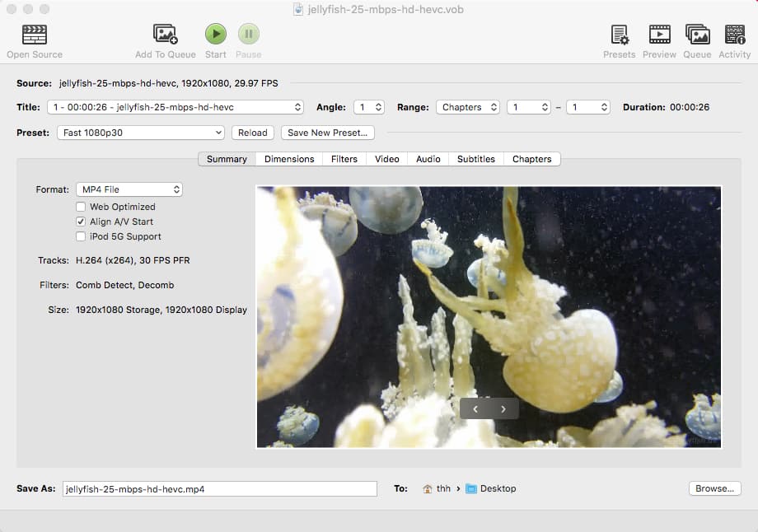Enable iPod 5G Support

click(x=80, y=236)
